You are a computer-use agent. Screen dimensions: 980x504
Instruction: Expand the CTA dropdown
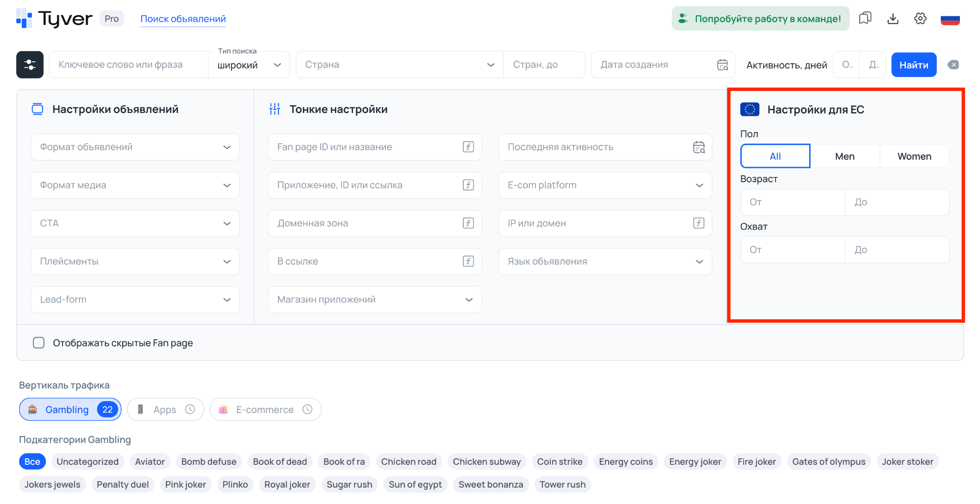[135, 223]
